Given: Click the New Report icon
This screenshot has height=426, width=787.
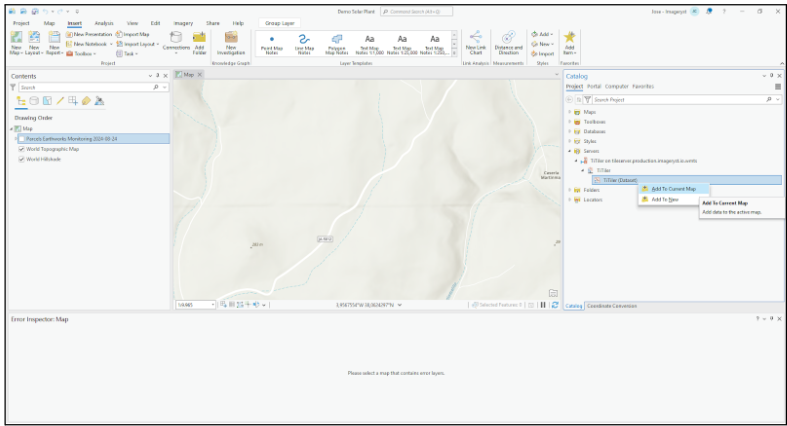Looking at the screenshot, I should click(x=54, y=37).
